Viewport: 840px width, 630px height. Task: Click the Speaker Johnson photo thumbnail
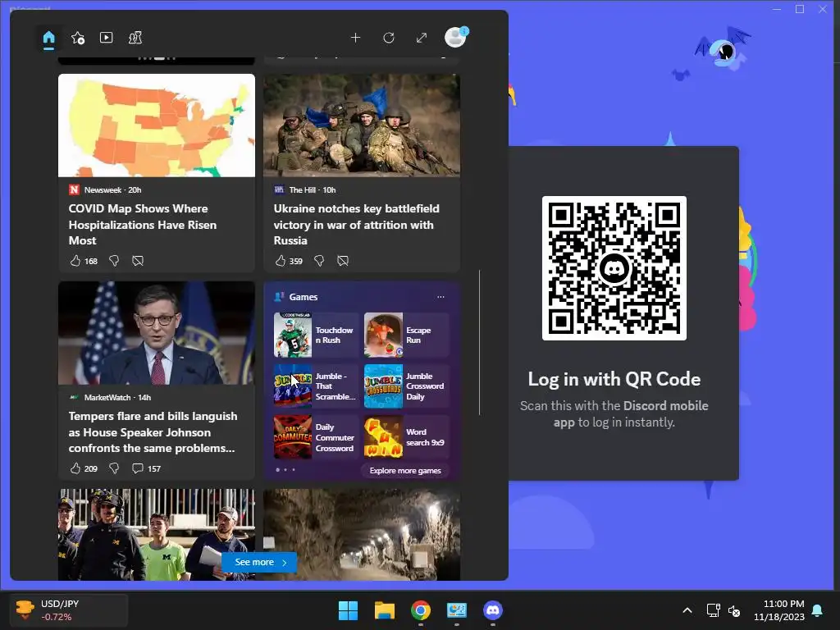[x=157, y=333]
